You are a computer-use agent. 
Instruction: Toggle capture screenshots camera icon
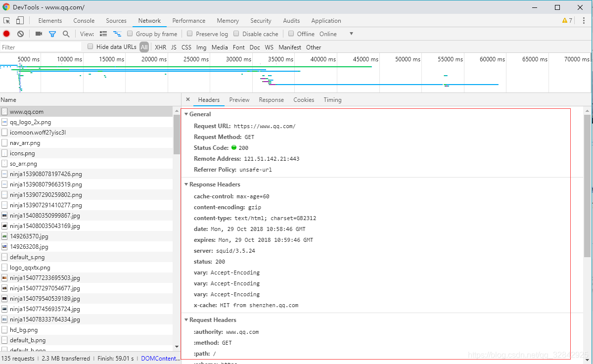(x=39, y=34)
